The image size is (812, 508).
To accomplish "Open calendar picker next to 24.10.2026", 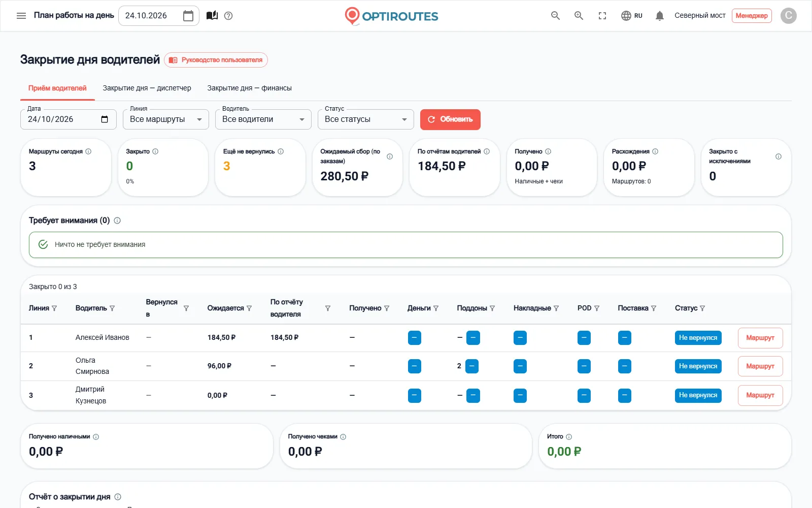I will pyautogui.click(x=188, y=16).
